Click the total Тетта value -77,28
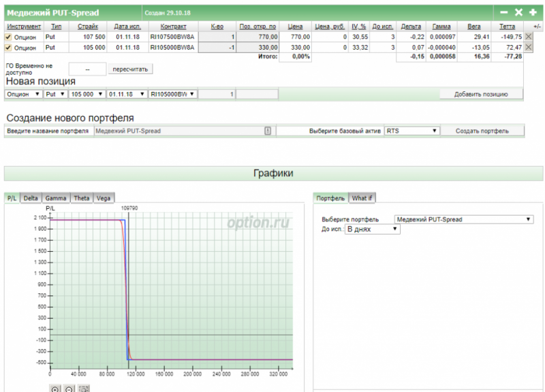 pos(513,56)
